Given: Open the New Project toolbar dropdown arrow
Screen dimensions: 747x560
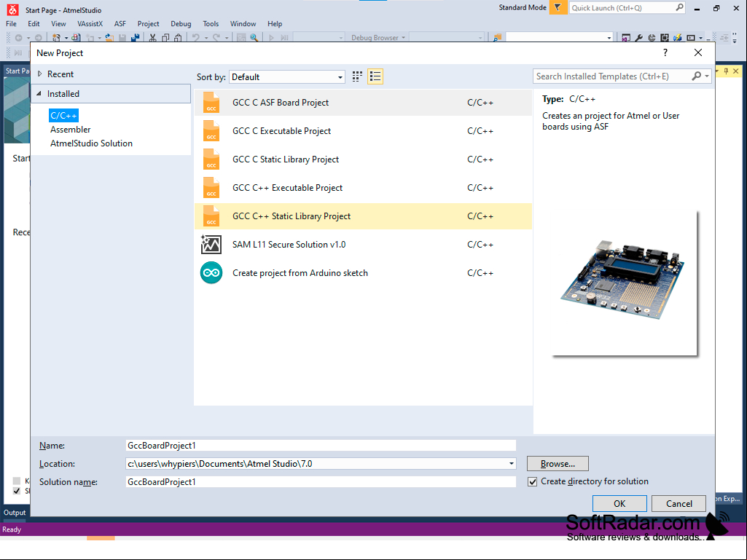Looking at the screenshot, I should [x=66, y=38].
